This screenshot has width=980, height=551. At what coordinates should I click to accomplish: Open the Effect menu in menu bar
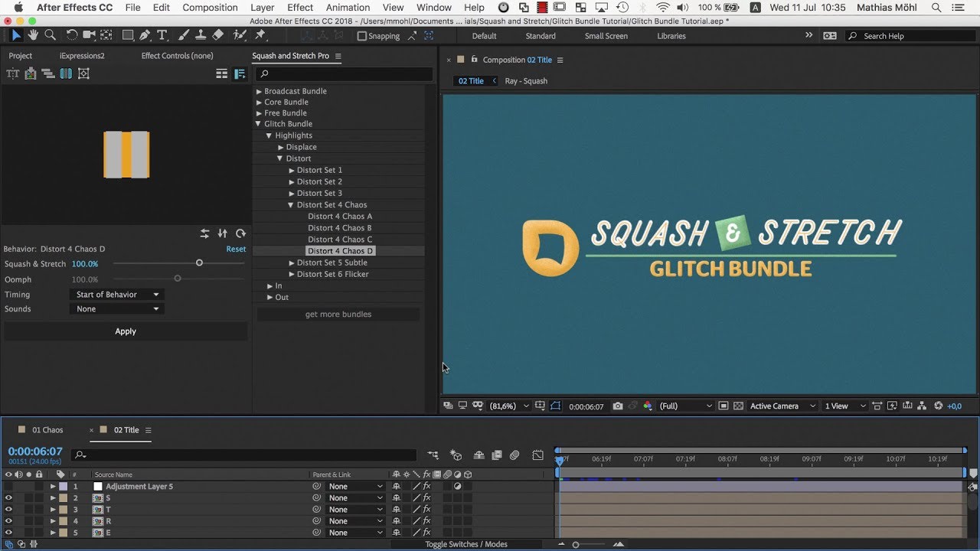[x=300, y=8]
